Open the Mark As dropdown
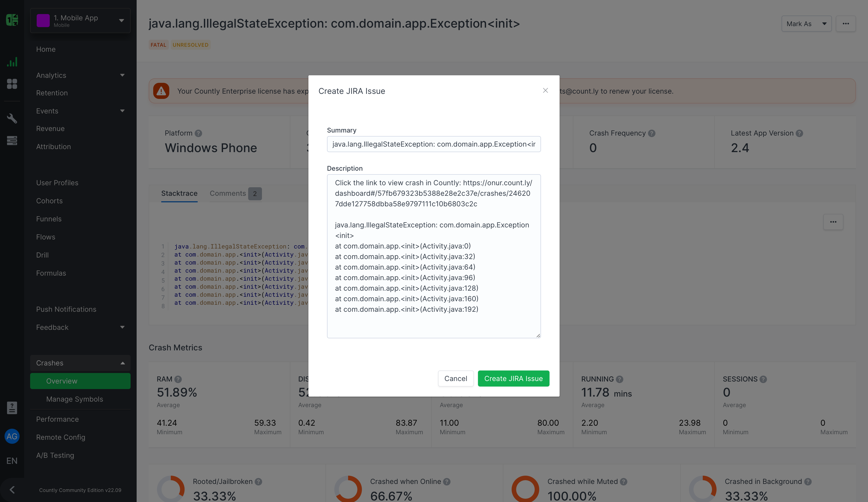This screenshot has height=502, width=868. click(806, 23)
